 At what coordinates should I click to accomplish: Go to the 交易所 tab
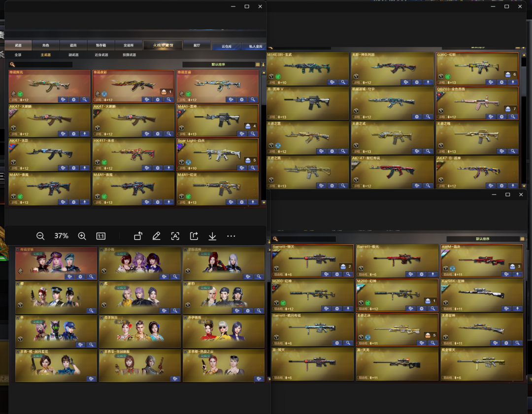click(x=128, y=45)
